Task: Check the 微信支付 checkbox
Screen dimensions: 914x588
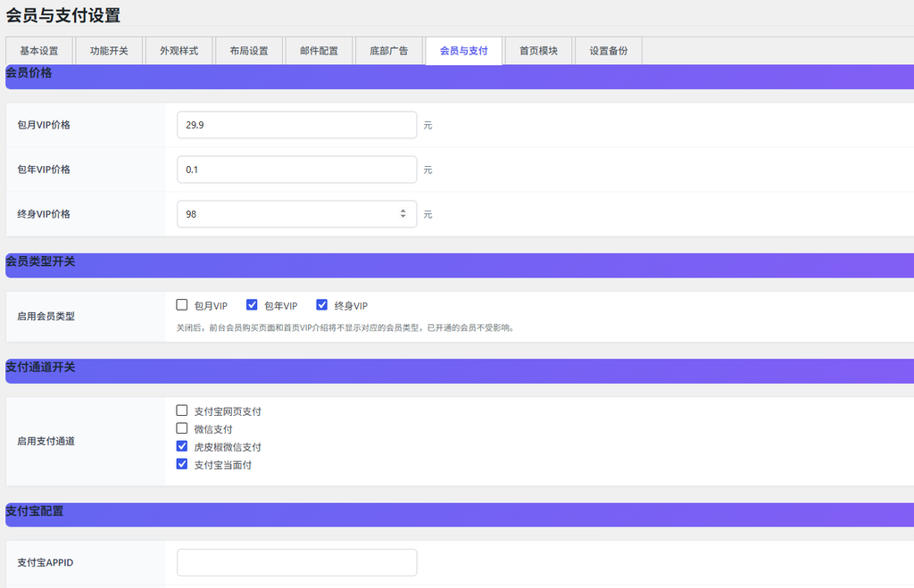Action: click(182, 428)
